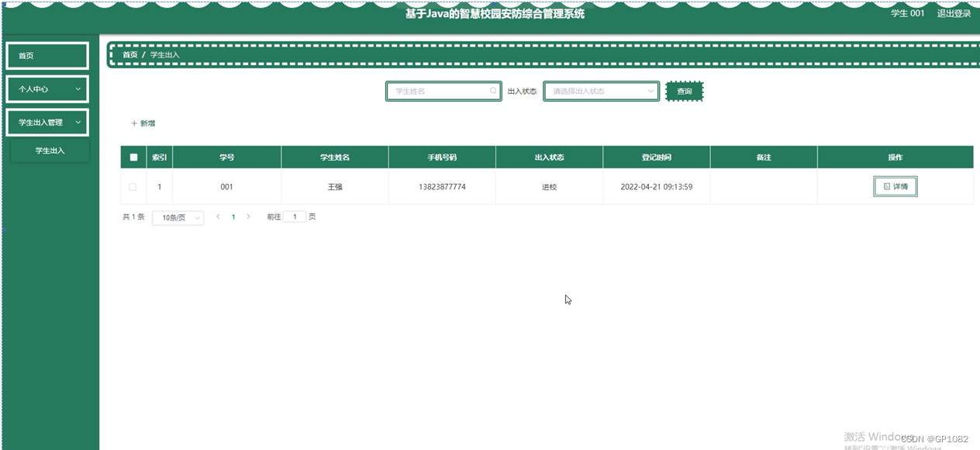
Task: Click 退出登录 to log out
Action: (x=954, y=13)
